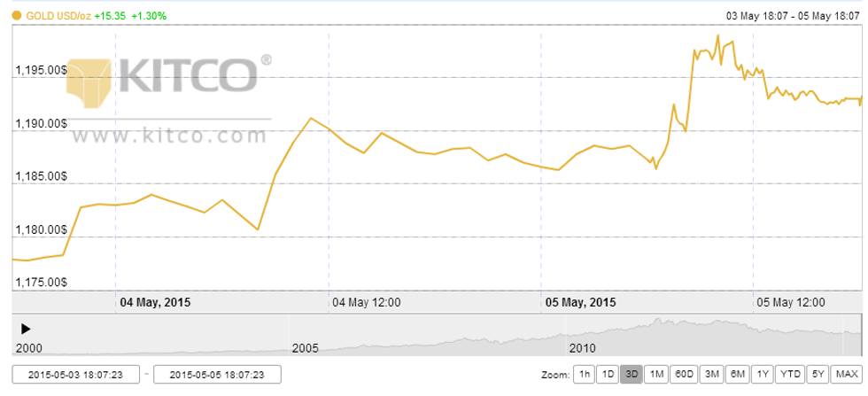Click the 2005 marker in the navigator timeline
Image resolution: width=868 pixels, height=396 pixels.
(305, 346)
